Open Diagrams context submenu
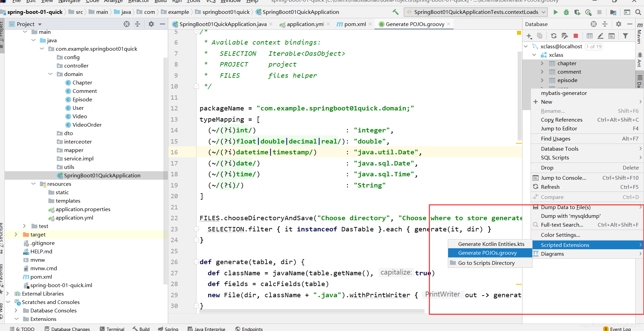The image size is (644, 331). click(x=588, y=254)
